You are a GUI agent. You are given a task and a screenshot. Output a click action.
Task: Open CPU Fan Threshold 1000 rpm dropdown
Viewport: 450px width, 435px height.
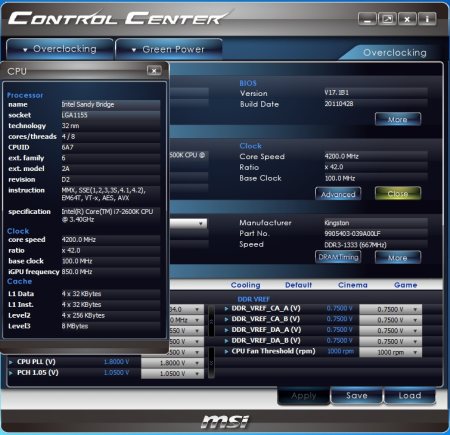pos(390,352)
